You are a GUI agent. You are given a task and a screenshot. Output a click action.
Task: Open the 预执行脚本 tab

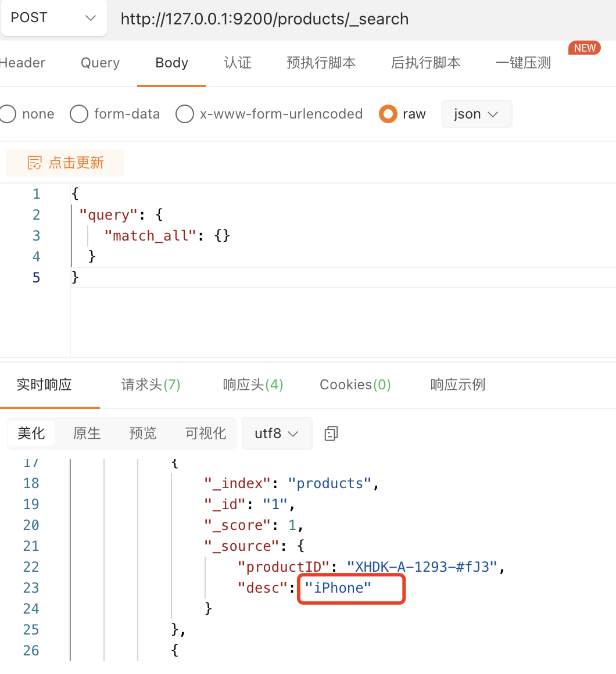tap(321, 63)
